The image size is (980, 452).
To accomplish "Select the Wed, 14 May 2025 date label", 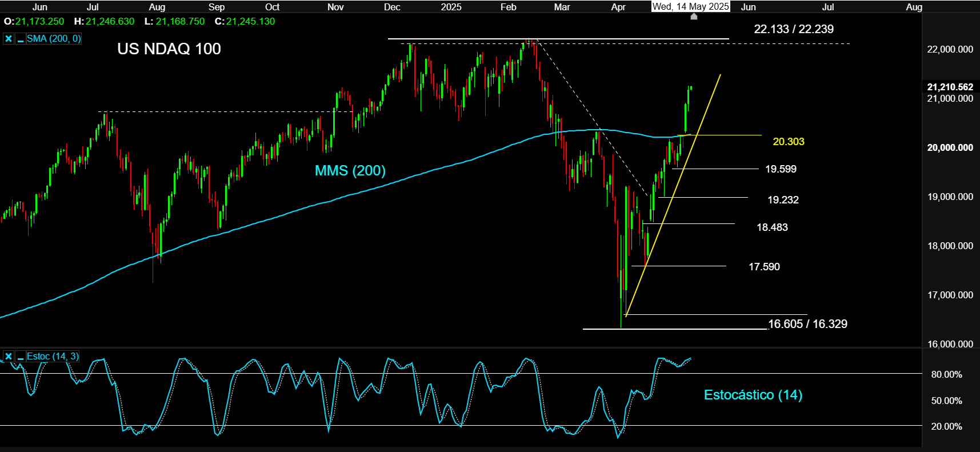I will click(691, 7).
